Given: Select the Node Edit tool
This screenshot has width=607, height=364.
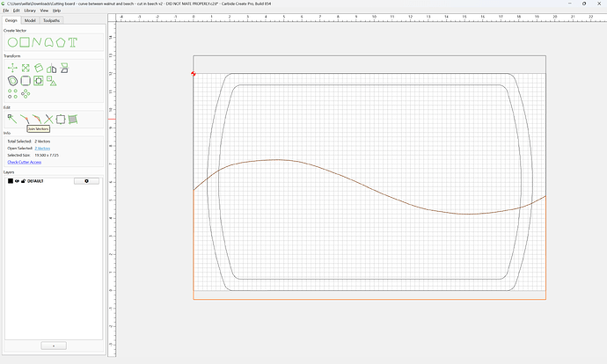Looking at the screenshot, I should point(12,120).
